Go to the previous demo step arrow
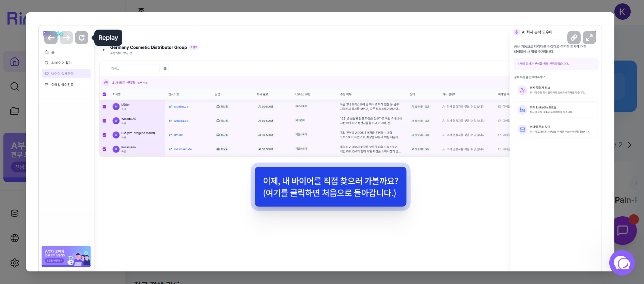The height and width of the screenshot is (284, 644). 51,38
